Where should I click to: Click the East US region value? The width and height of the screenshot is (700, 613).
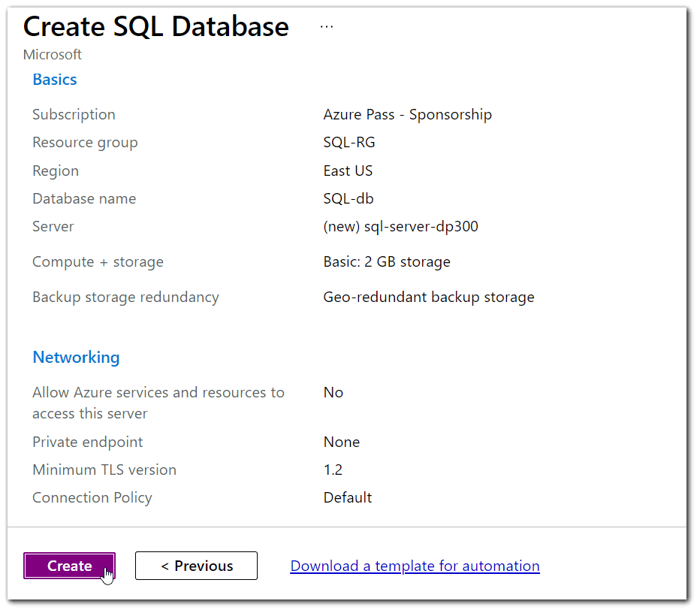[x=348, y=171]
